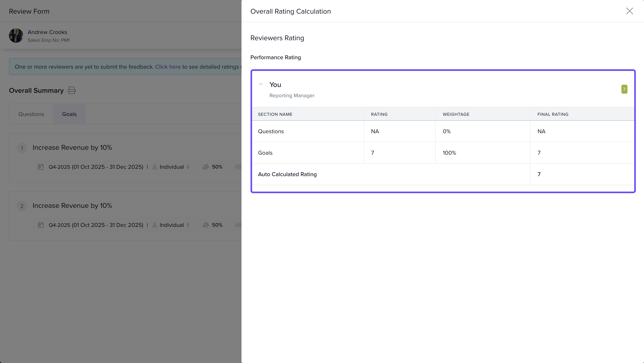The height and width of the screenshot is (363, 644).
Task: Click calendar icon in first goal
Action: click(40, 167)
